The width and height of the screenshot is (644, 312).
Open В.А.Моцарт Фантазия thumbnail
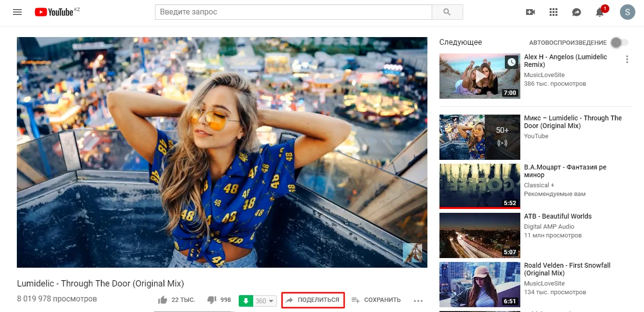(x=479, y=186)
